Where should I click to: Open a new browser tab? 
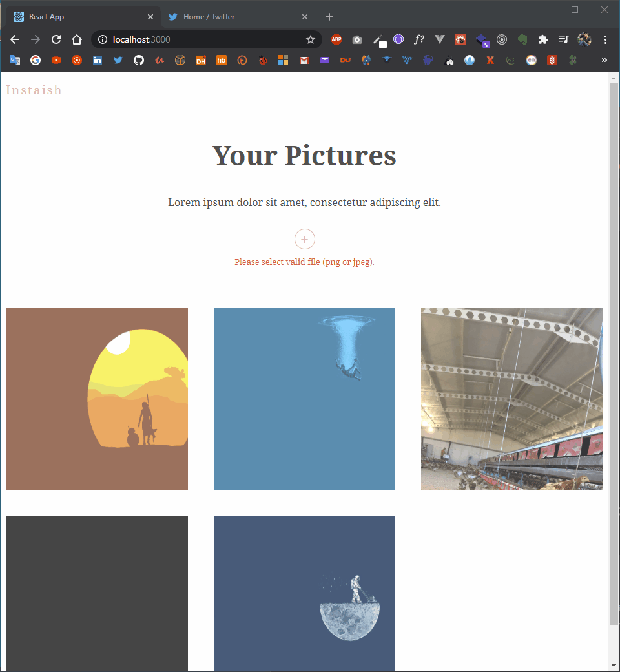point(329,17)
